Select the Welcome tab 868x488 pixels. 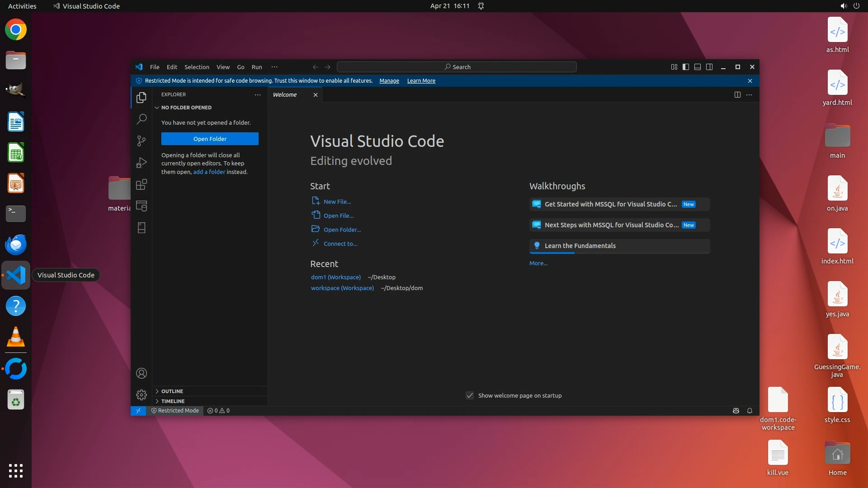[x=285, y=95]
